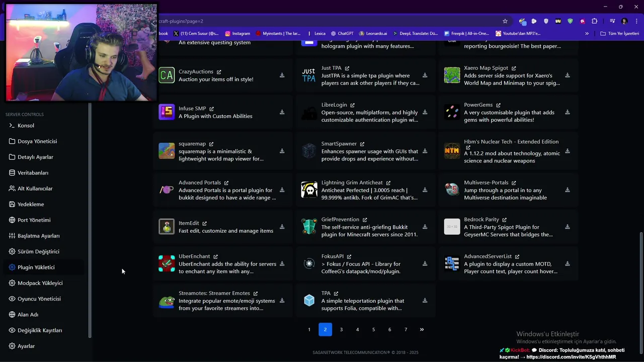
Task: Download the Multiverse-Portals plugin
Action: point(567,190)
